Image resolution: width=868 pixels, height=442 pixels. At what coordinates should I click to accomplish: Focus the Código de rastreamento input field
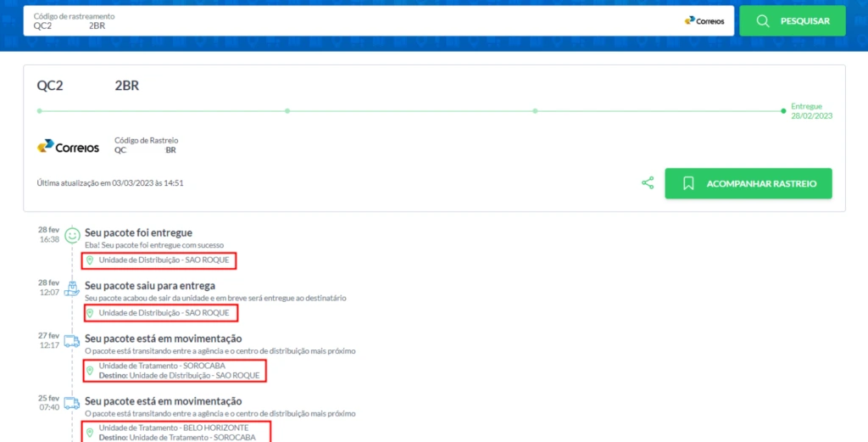pos(379,21)
